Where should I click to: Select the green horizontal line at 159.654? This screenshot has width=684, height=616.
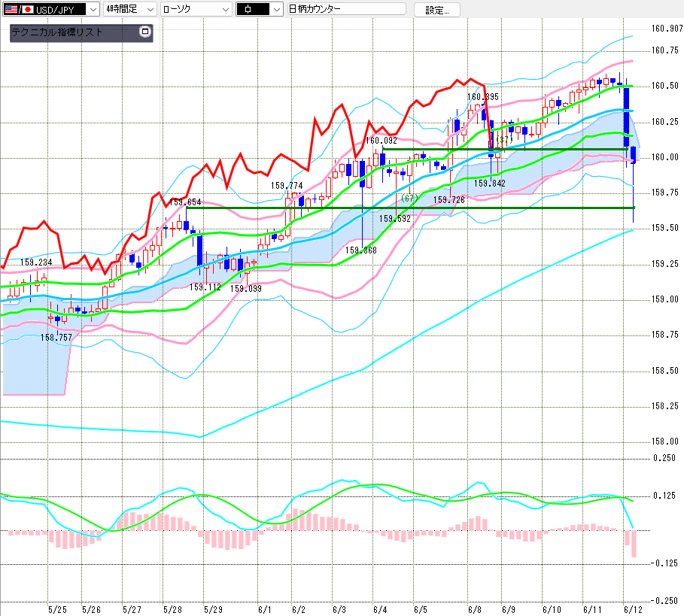pos(410,208)
